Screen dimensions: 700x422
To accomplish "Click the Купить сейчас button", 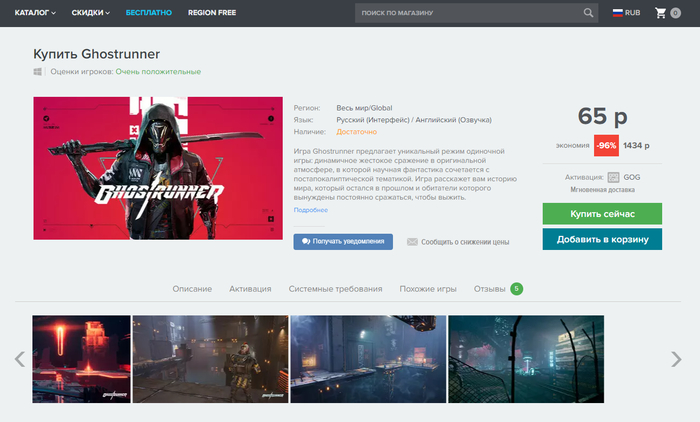I will [x=602, y=214].
